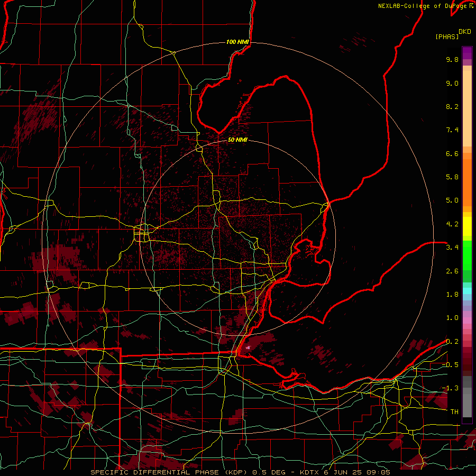Viewport: 476px width, 476px height.
Task: Click the 9.8 scale value
Action: point(452,59)
